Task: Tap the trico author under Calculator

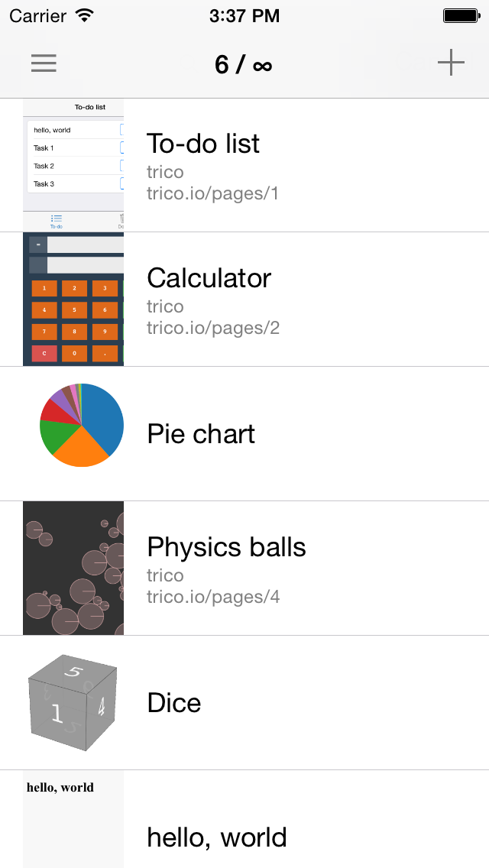Action: [x=165, y=306]
